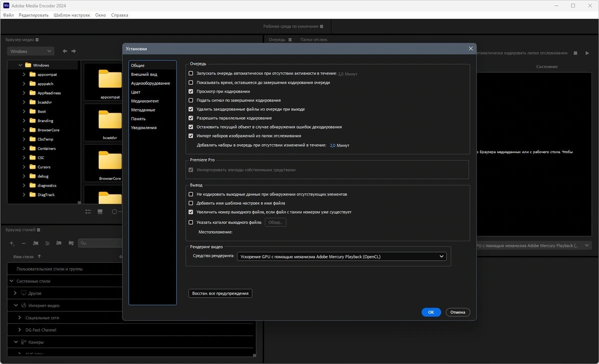599x364 pixels.
Task: Open the Windows location dropdown in Media Browser
Action: click(x=30, y=51)
